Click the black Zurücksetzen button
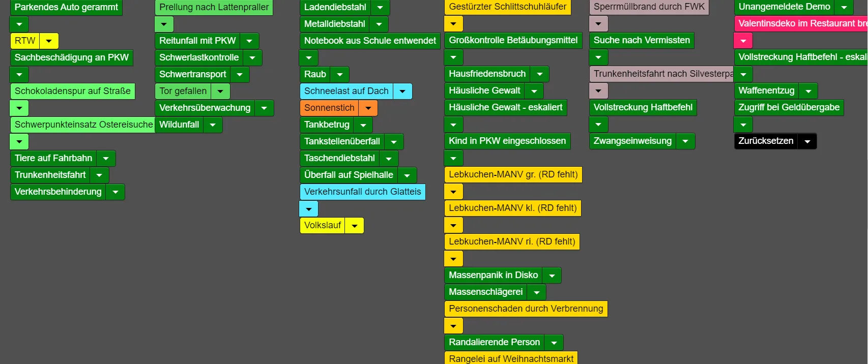Image resolution: width=868 pixels, height=364 pixels. tap(766, 141)
